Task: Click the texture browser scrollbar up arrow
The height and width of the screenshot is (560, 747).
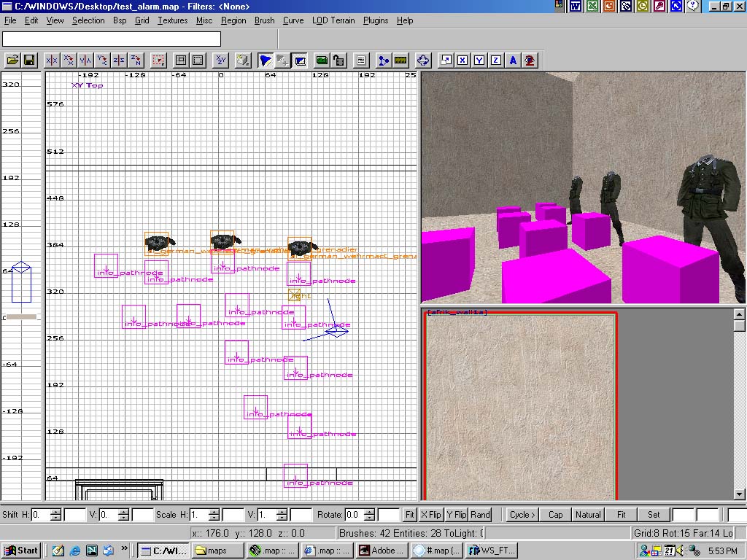Action: click(739, 314)
